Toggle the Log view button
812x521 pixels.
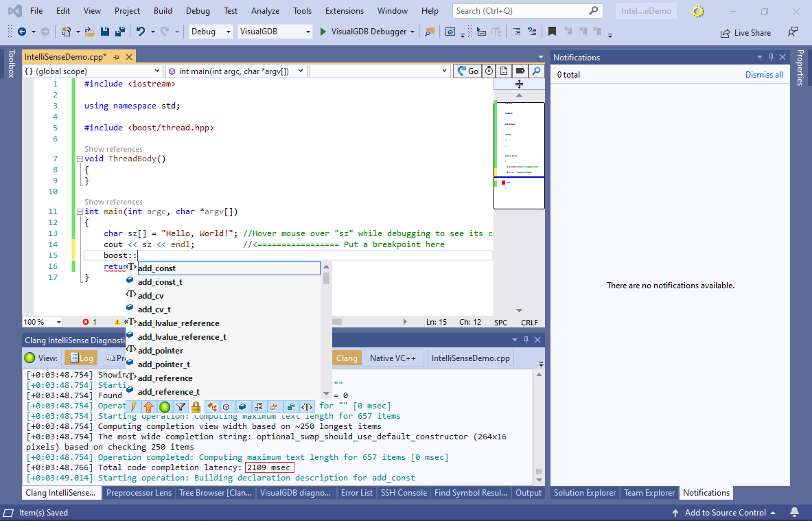tap(81, 358)
